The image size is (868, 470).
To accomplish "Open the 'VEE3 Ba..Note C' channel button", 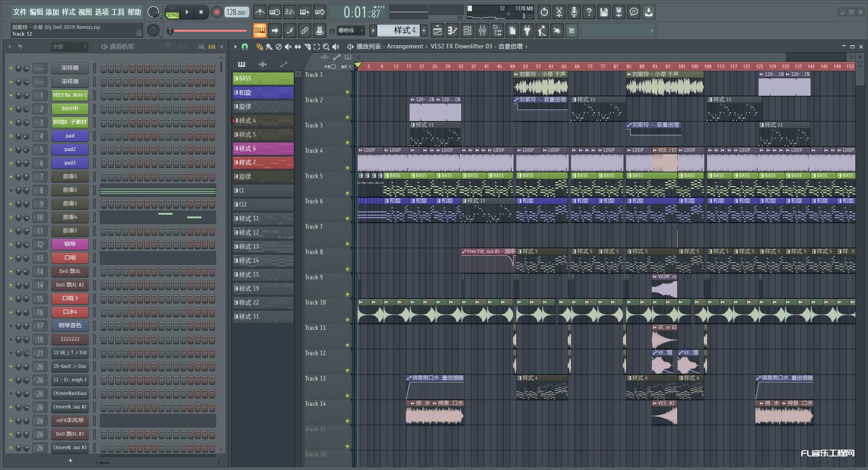I will coord(70,95).
